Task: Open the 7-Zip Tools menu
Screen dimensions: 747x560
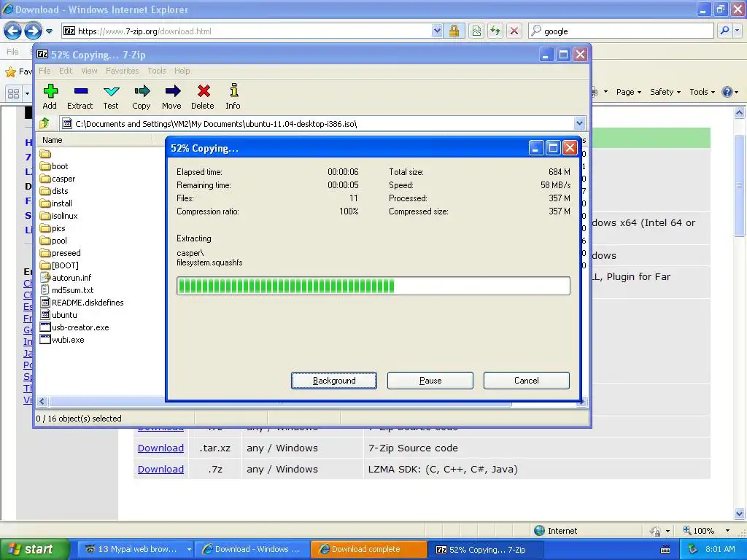Action: (157, 71)
